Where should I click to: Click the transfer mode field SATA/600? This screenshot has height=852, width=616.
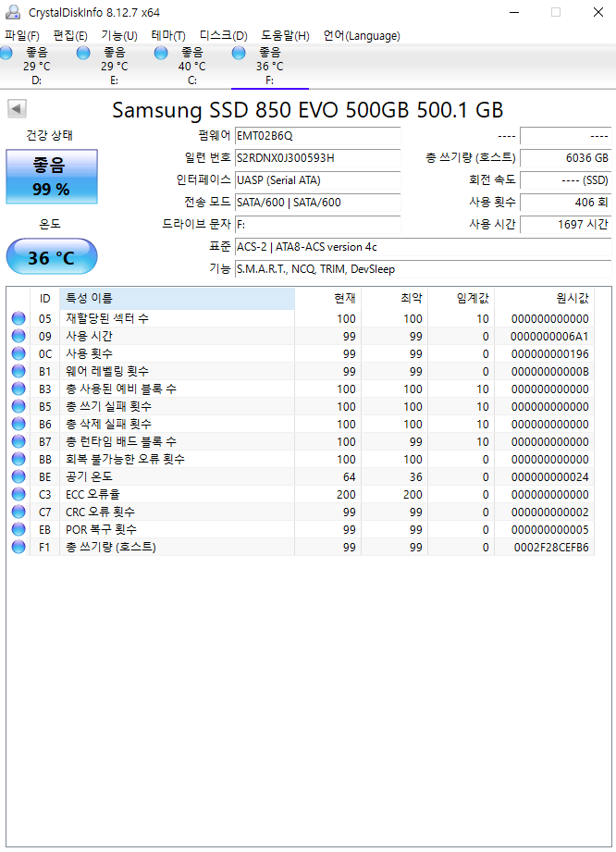pos(318,203)
